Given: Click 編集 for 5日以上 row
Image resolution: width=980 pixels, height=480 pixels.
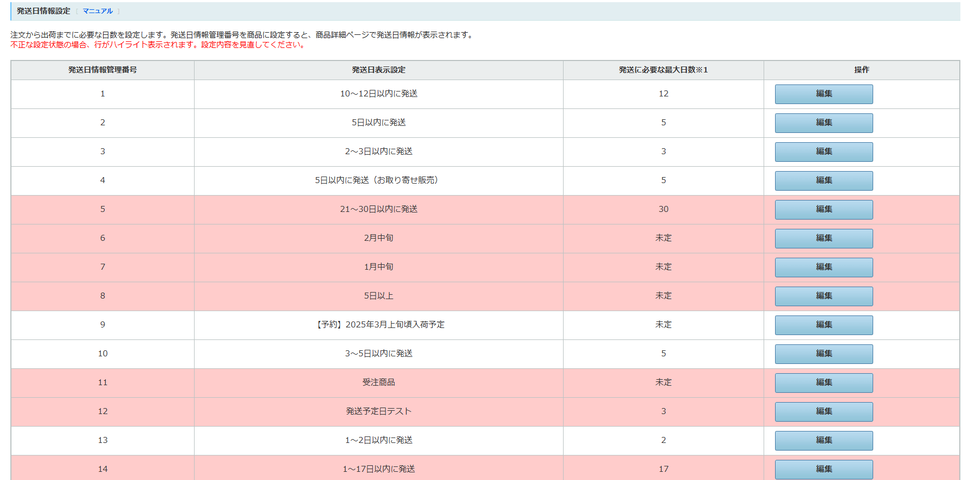Looking at the screenshot, I should [x=824, y=296].
